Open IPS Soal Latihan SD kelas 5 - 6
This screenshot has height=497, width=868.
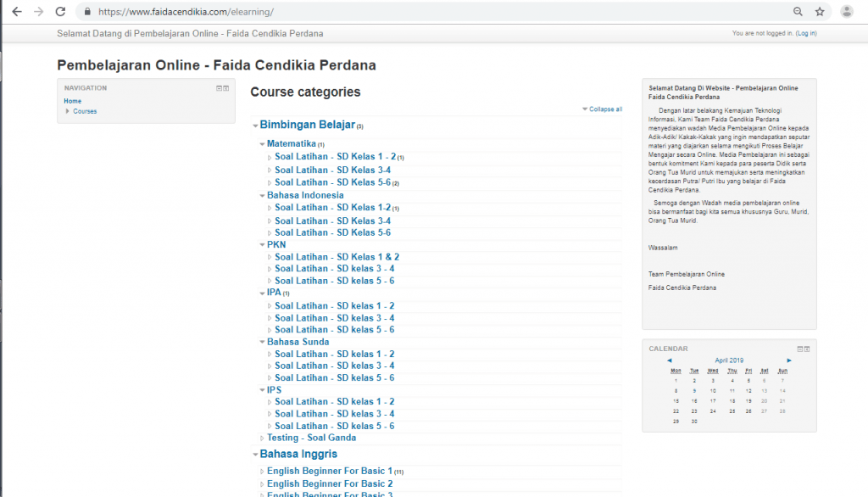pyautogui.click(x=334, y=426)
